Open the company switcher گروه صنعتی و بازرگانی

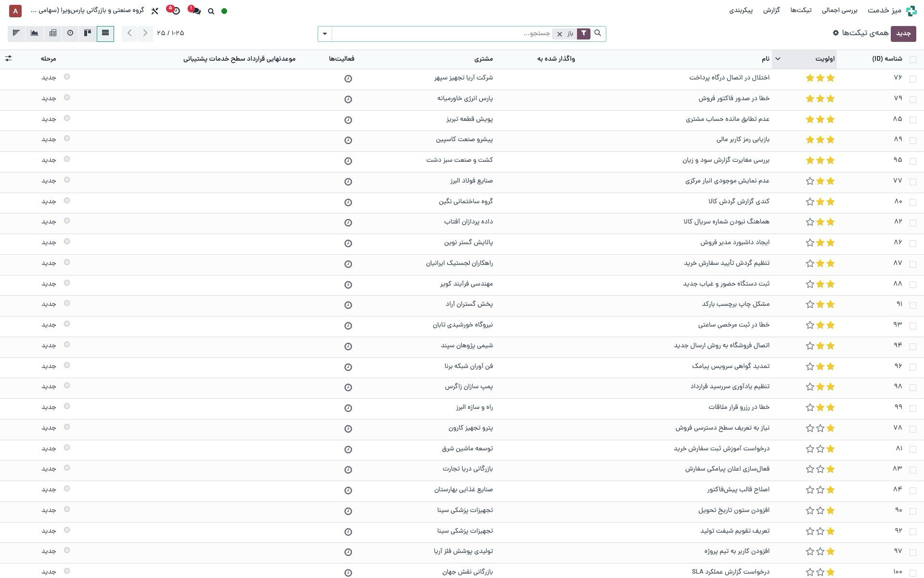(x=87, y=10)
